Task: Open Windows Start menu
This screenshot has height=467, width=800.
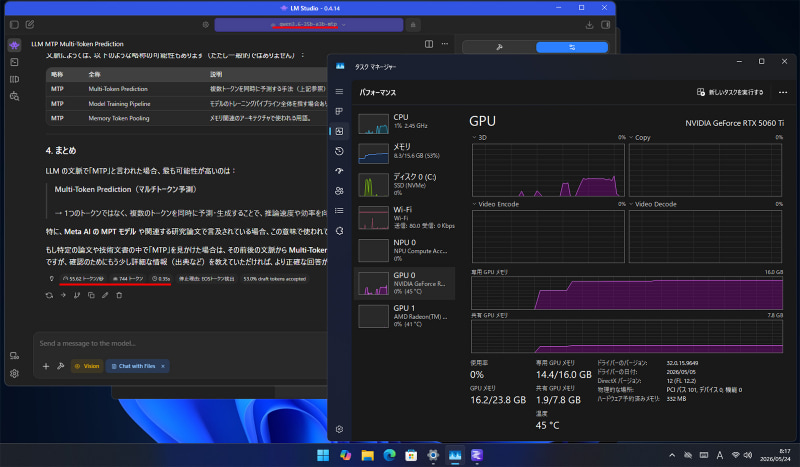Action: [x=323, y=455]
